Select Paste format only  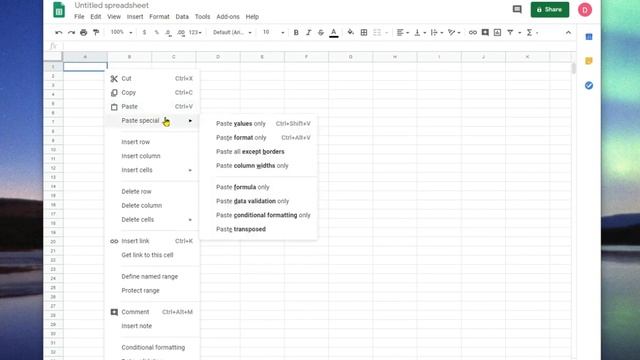coord(259,138)
